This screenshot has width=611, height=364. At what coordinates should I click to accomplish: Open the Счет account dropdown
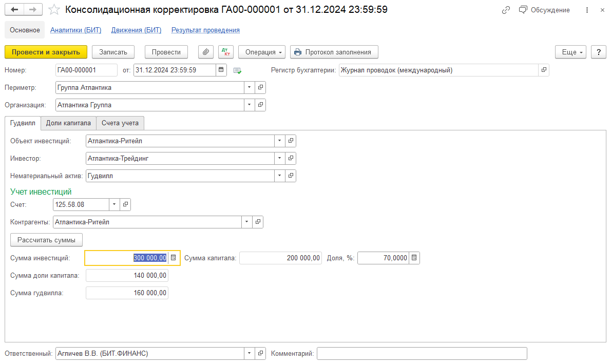[x=114, y=205]
